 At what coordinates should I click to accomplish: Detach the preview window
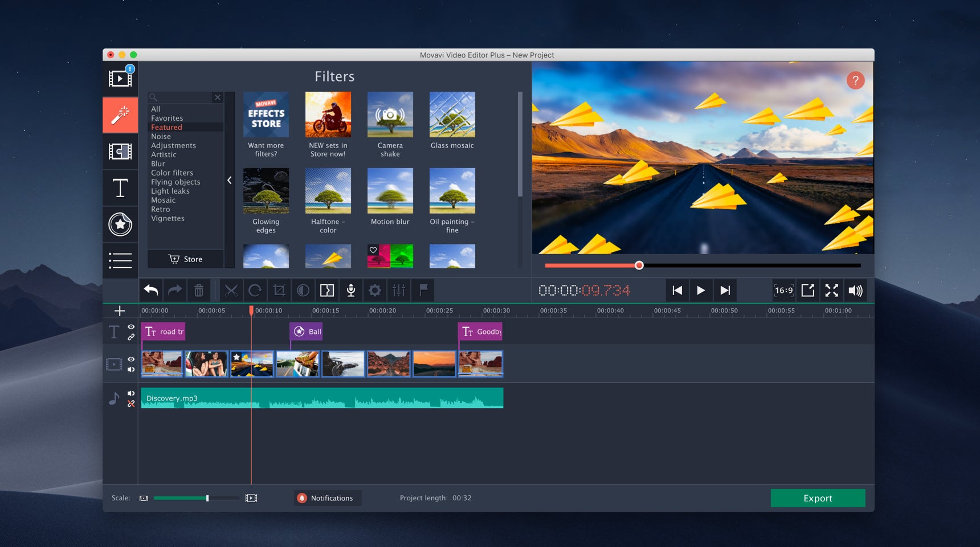click(808, 291)
